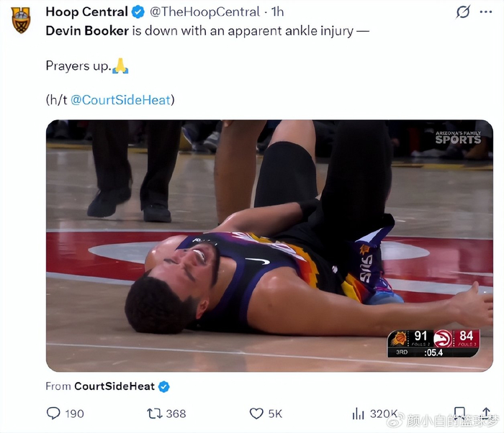Viewport: 504px width, 433px height.
Task: Click the verified badge next to CourtSideHeat
Action: [x=164, y=386]
